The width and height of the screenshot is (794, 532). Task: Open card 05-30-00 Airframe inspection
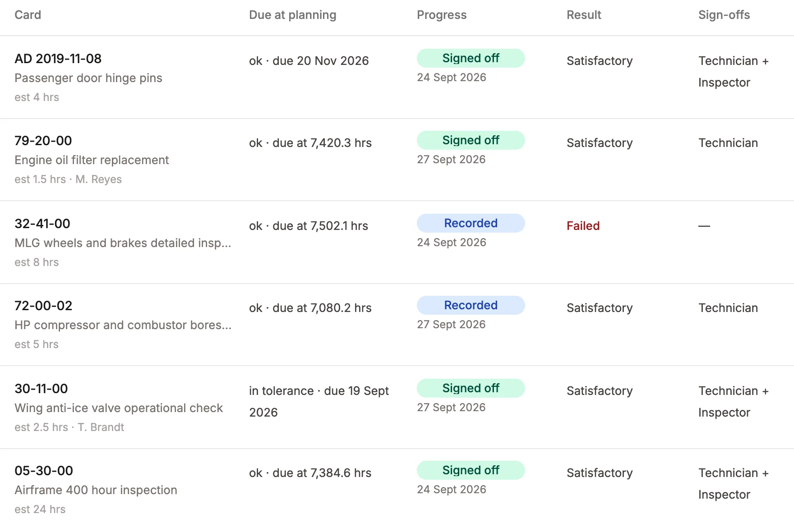(x=44, y=471)
